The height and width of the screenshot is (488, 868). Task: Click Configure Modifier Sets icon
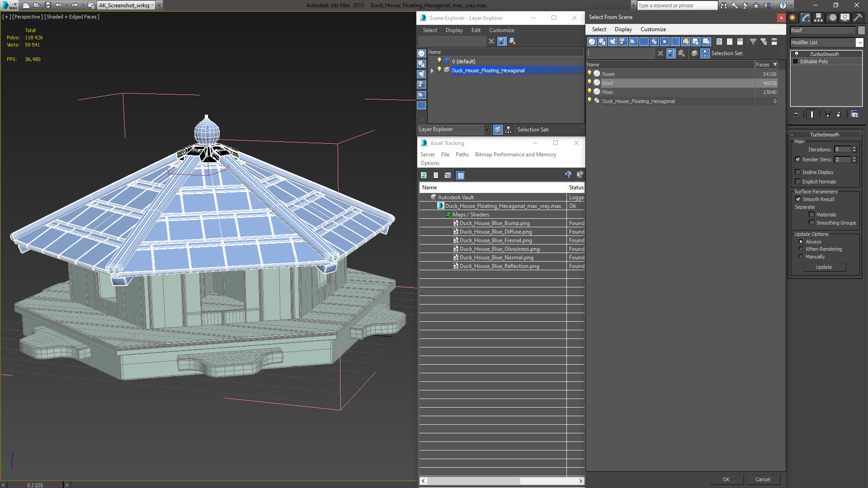854,114
